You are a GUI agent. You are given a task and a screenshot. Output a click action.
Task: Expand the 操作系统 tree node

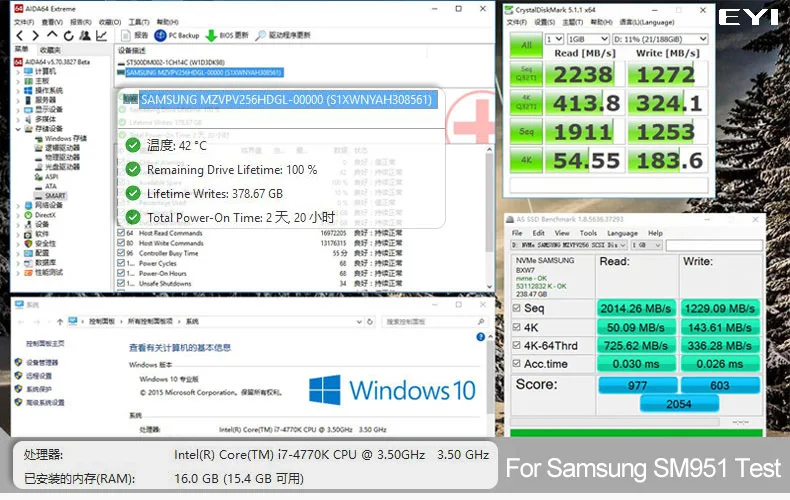pyautogui.click(x=18, y=91)
